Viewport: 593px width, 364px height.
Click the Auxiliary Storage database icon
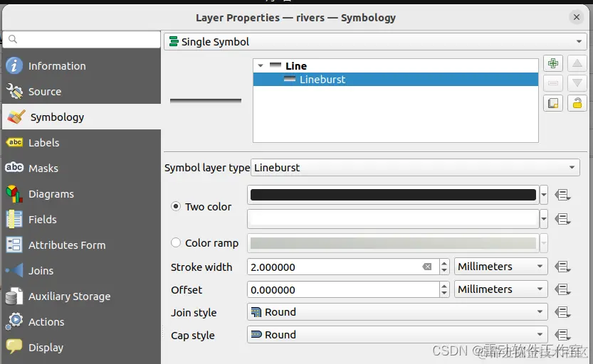click(14, 296)
